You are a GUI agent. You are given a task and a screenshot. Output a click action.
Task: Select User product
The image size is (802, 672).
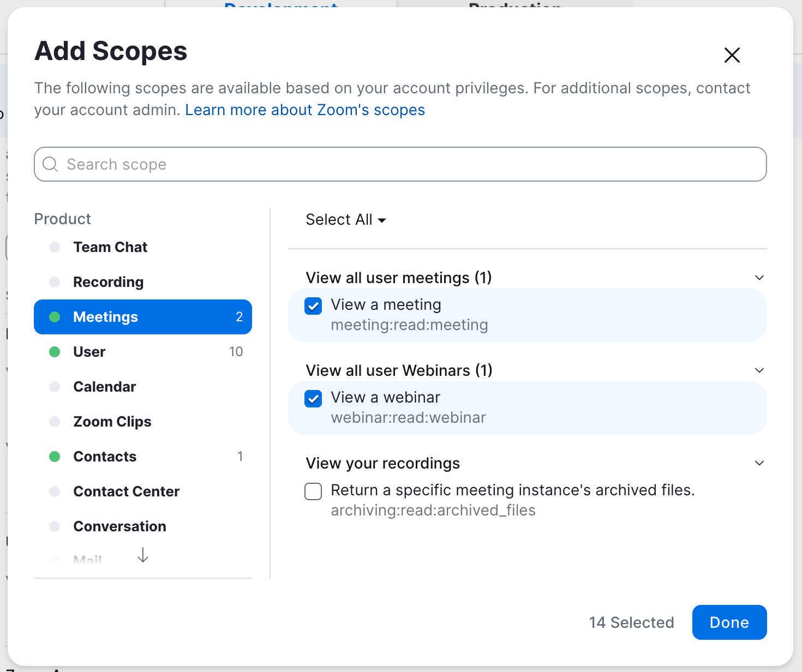143,352
